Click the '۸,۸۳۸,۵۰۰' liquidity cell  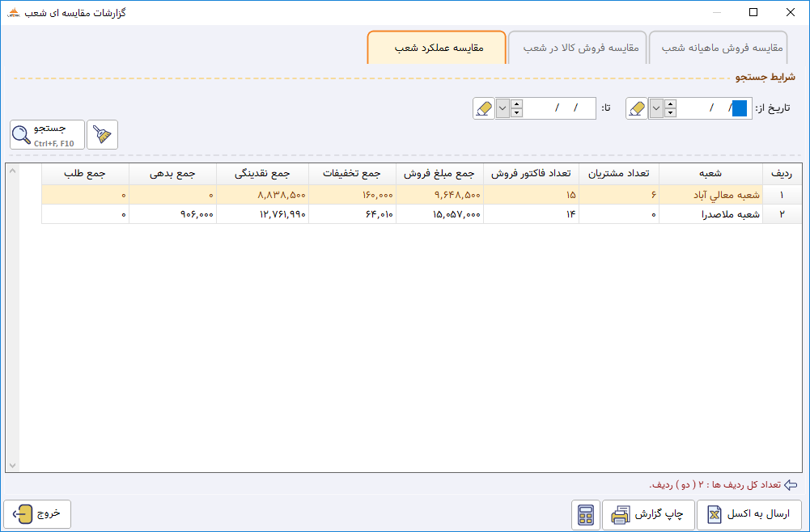[x=262, y=195]
